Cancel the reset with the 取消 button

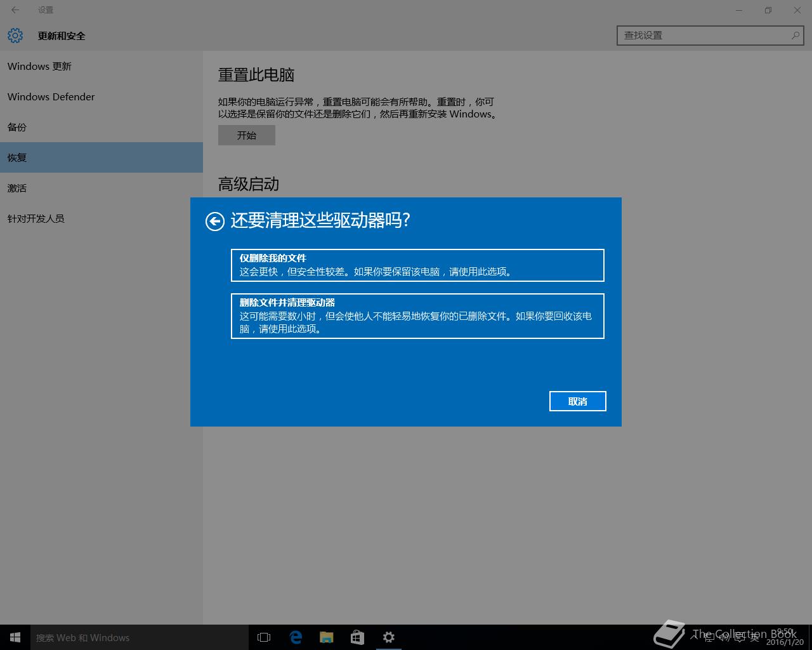[578, 401]
